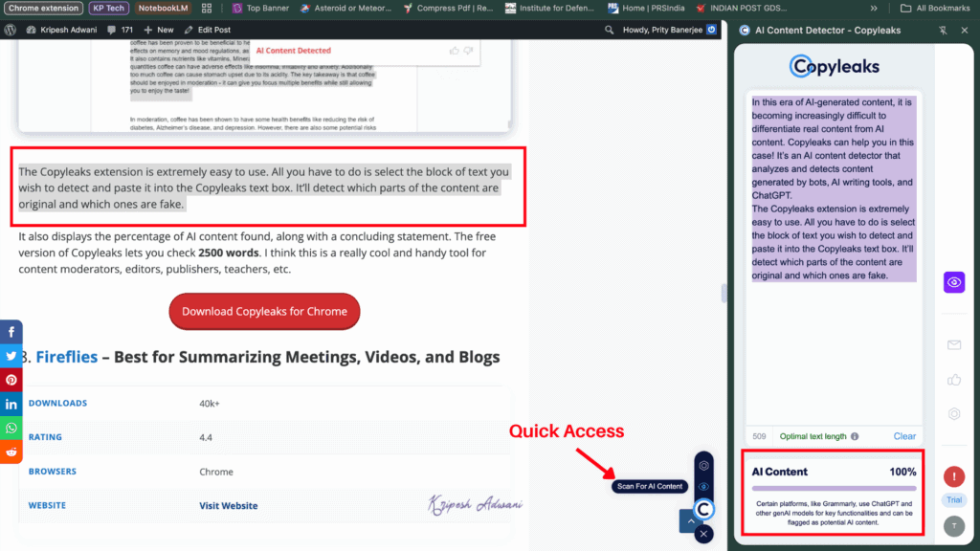Open search using the magnifier icon
980x551 pixels.
(x=609, y=30)
